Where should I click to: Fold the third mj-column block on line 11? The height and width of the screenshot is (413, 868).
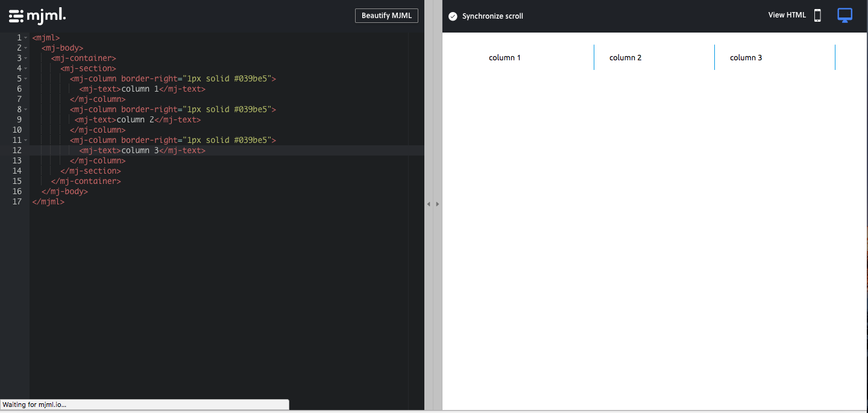[x=25, y=140]
